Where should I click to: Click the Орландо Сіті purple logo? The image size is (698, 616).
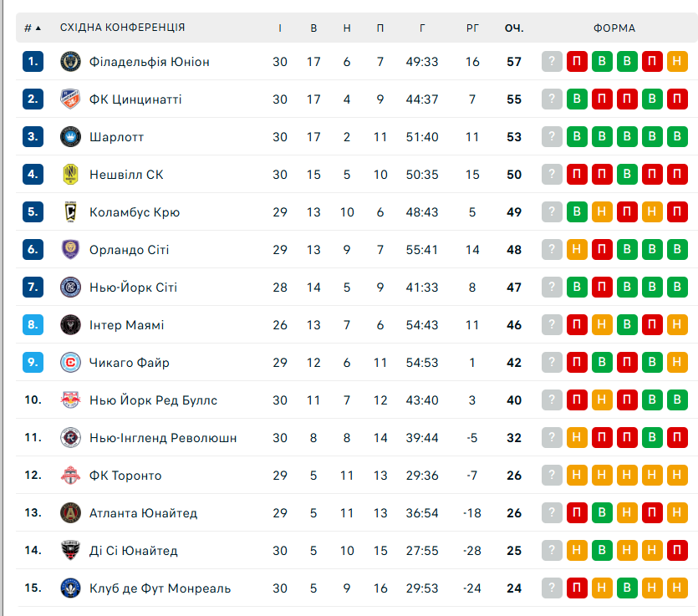[69, 250]
